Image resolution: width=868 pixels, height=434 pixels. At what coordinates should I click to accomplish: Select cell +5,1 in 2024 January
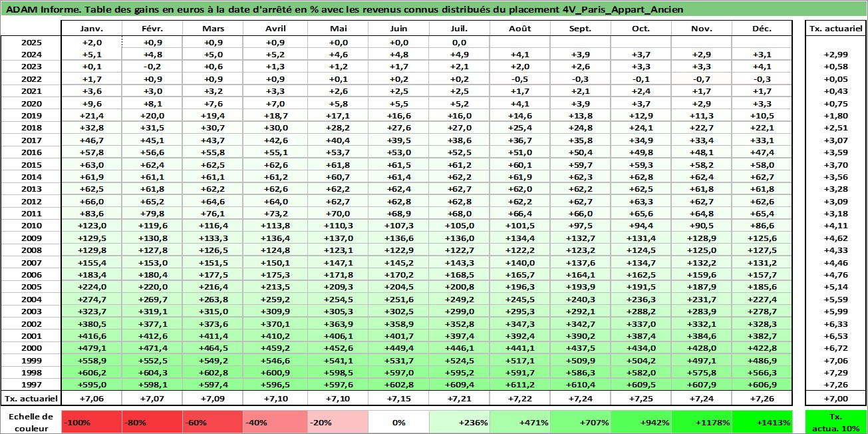[x=92, y=55]
